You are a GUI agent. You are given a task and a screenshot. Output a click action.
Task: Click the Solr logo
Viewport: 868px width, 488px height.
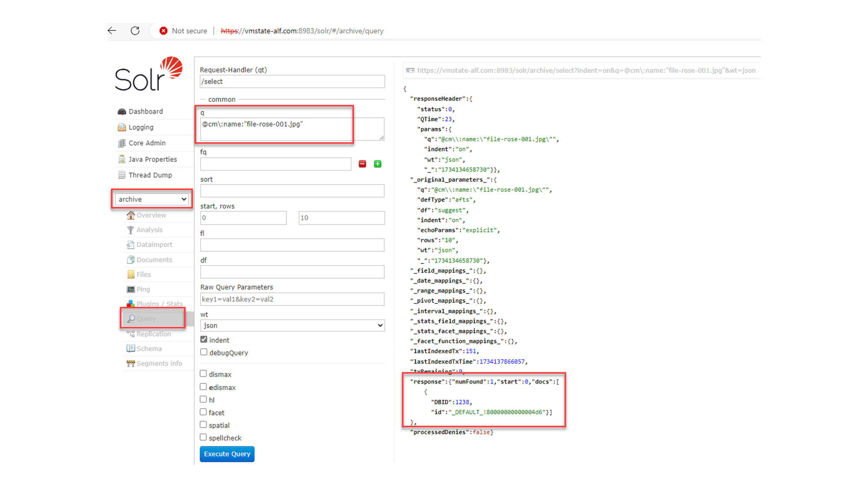point(148,74)
